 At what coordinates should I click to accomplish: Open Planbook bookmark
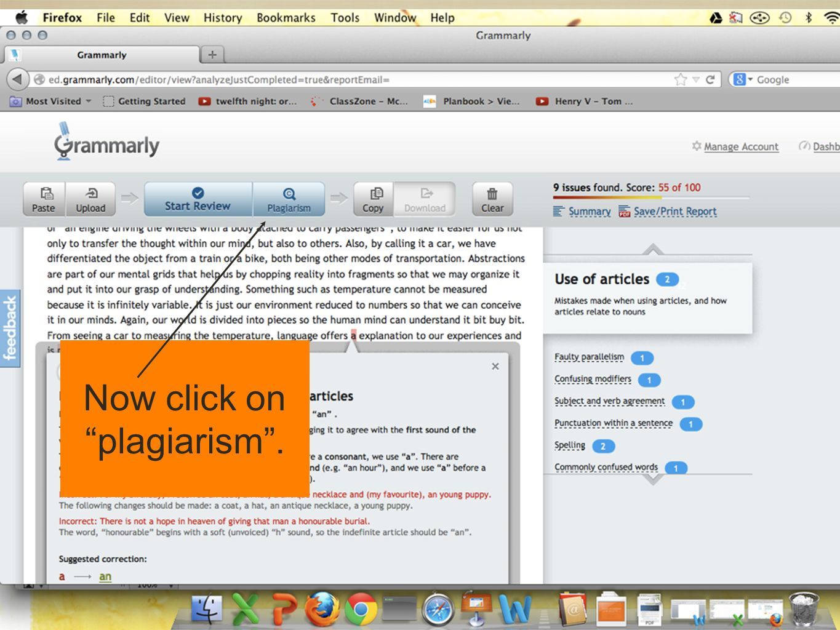[x=472, y=101]
